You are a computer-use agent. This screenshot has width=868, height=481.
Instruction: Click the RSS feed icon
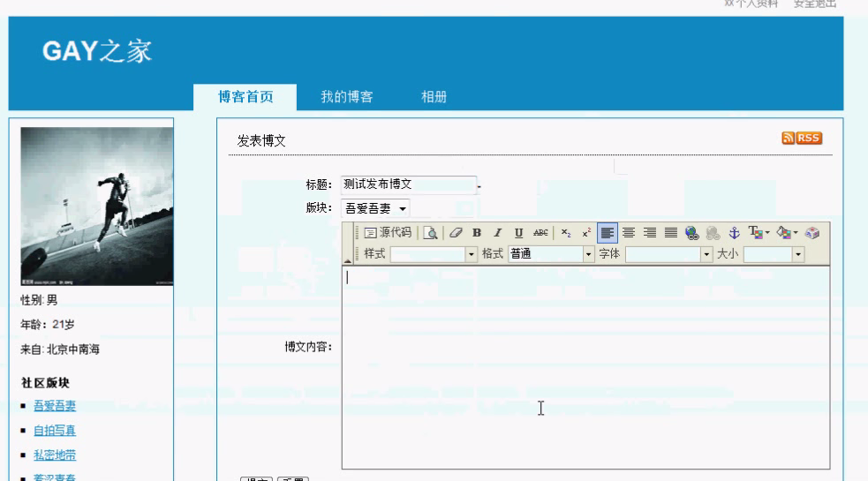[x=802, y=138]
